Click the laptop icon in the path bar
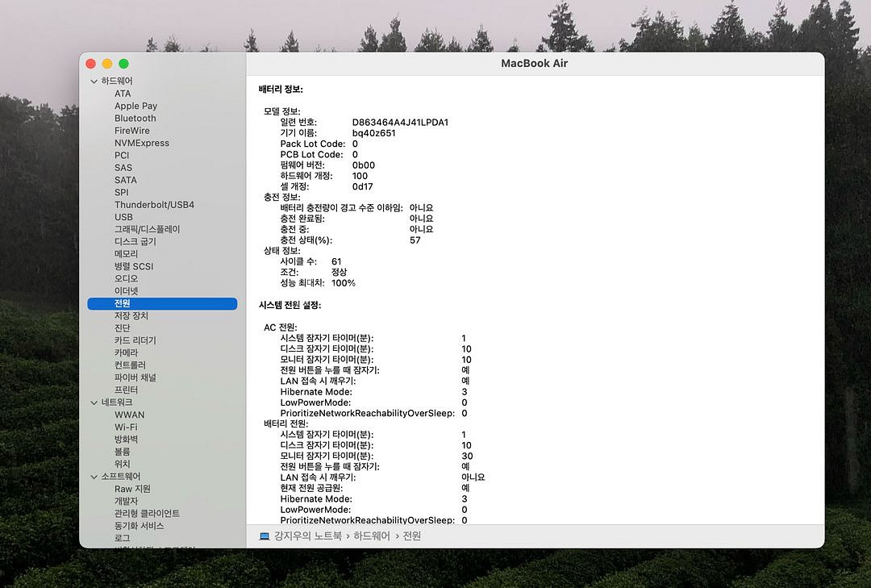 [x=264, y=536]
